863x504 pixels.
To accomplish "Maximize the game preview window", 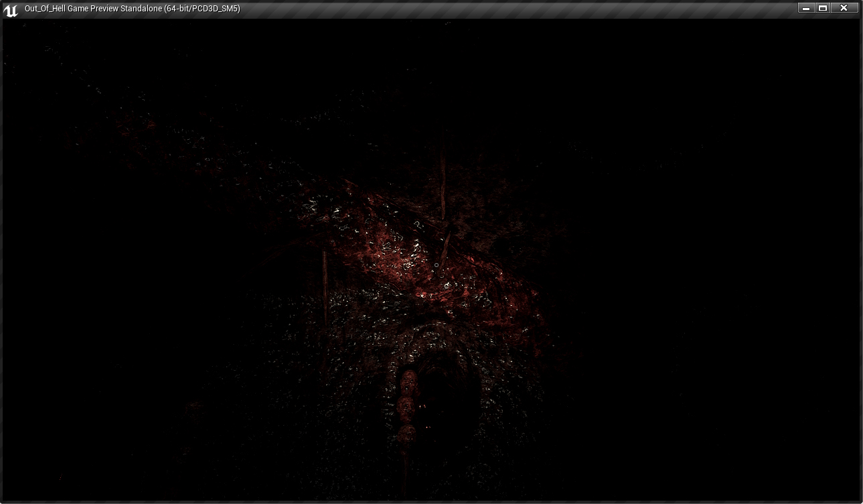I will 823,8.
